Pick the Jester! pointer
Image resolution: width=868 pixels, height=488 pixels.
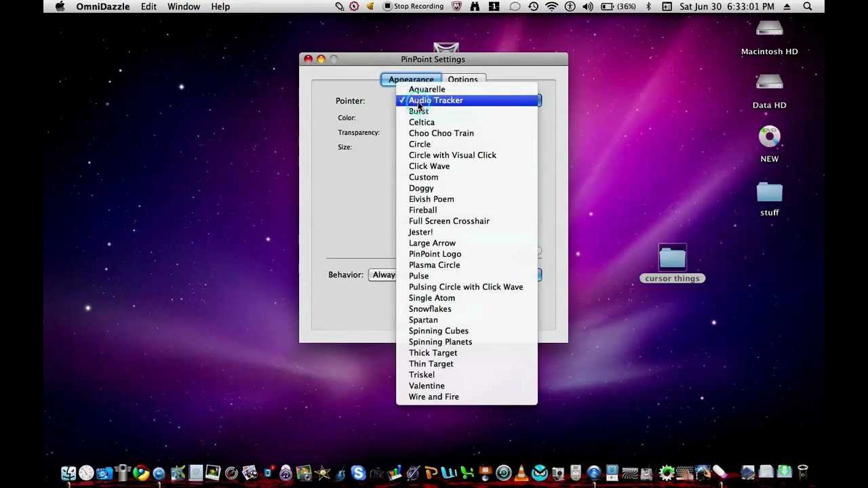pyautogui.click(x=467, y=232)
